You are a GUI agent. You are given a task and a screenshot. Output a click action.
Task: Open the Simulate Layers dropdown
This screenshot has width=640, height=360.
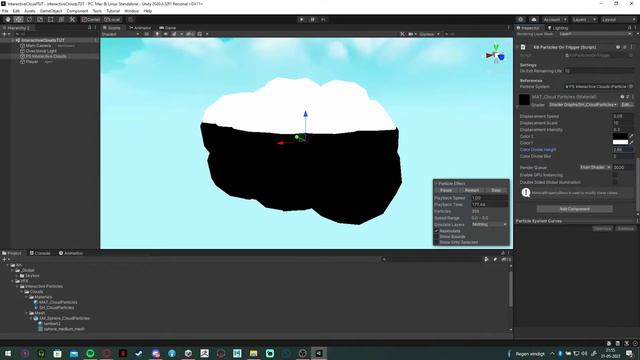(489, 224)
